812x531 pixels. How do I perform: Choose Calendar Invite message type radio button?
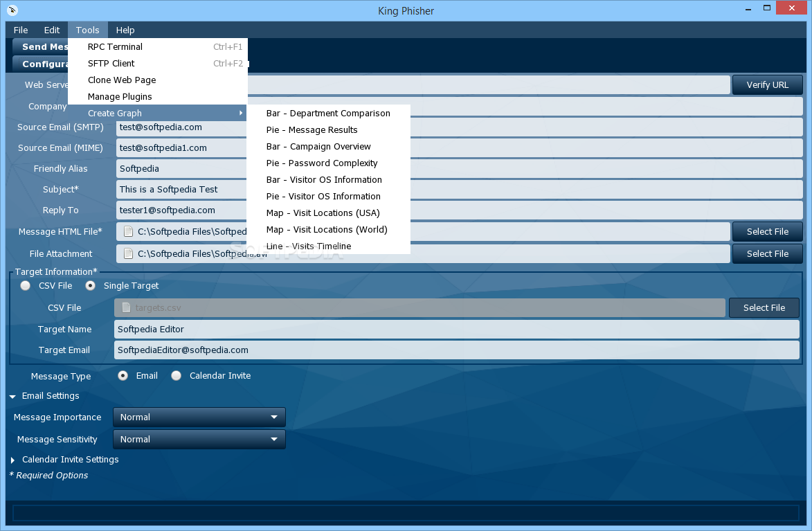coord(176,376)
